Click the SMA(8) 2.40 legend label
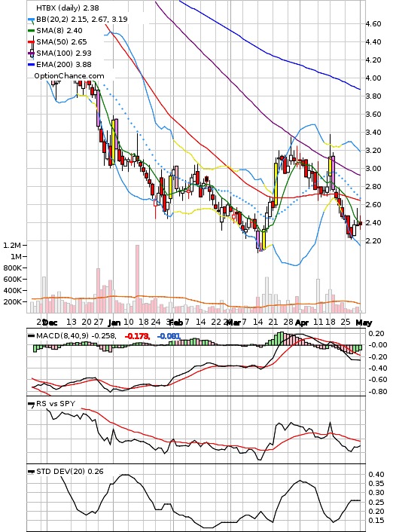The width and height of the screenshot is (396, 532). click(59, 31)
